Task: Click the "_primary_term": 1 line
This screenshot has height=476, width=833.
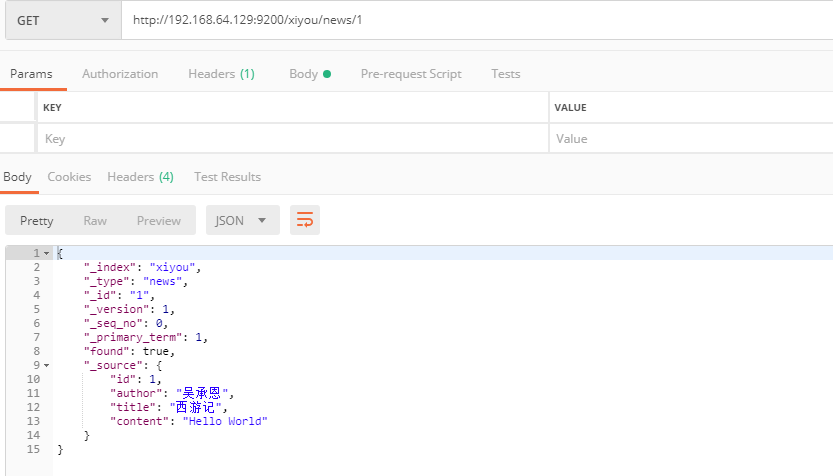Action: (146, 337)
